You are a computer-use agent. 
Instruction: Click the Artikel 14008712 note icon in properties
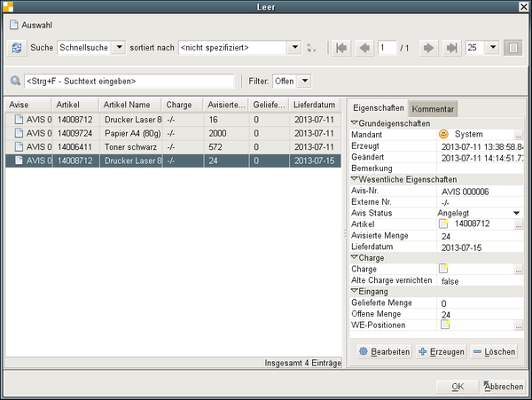pos(443,224)
